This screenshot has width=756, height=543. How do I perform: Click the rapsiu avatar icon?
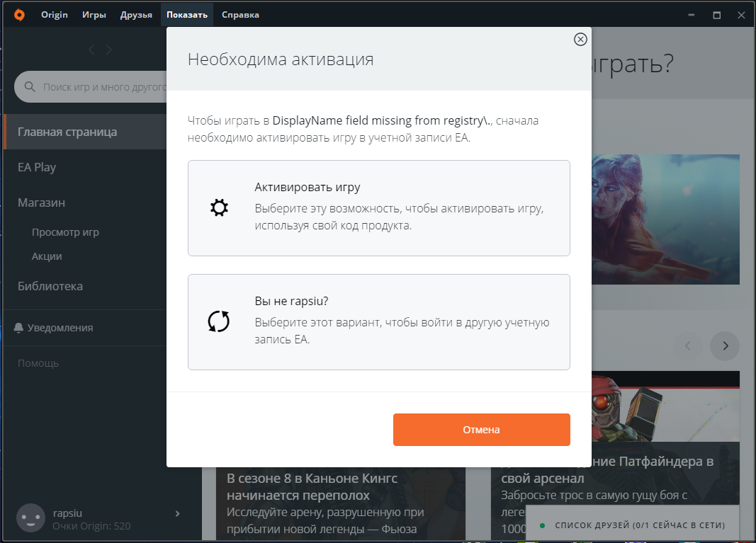click(x=31, y=518)
